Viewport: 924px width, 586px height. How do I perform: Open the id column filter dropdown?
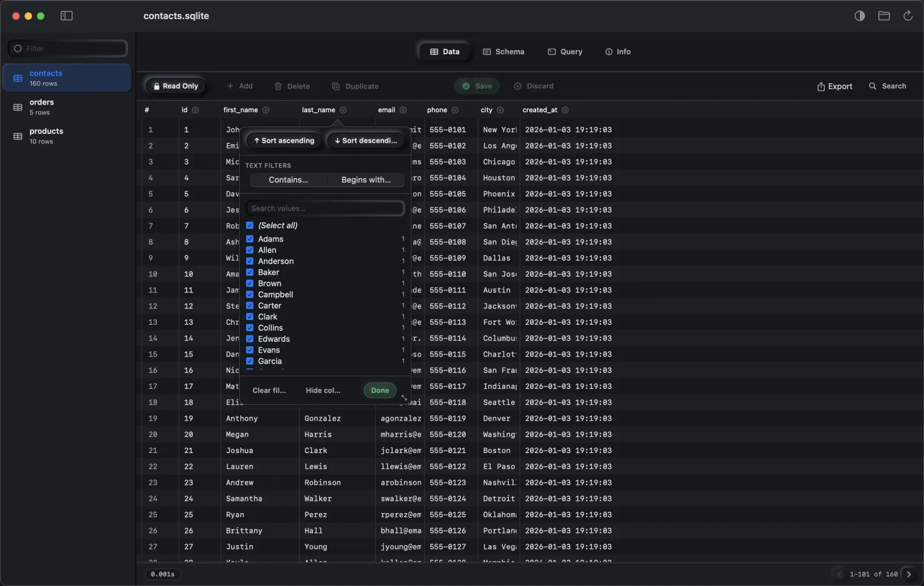(195, 110)
